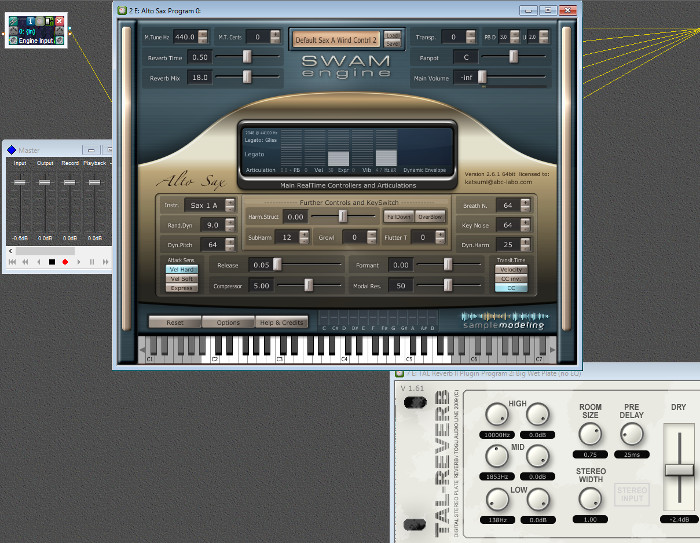Click the Rand.Dyn stepper arrows
Viewport: 700px width, 543px height.
[x=230, y=225]
